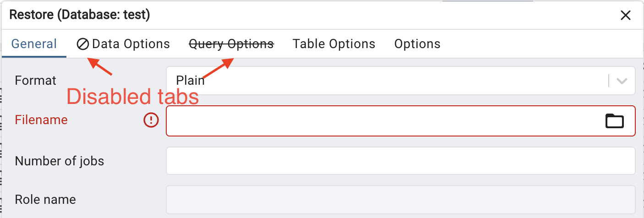The image size is (644, 218).
Task: Click the red Disabled tabs annotation text
Action: point(133,97)
